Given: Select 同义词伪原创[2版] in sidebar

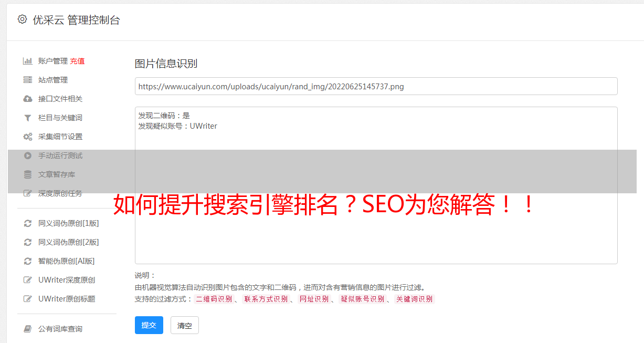Looking at the screenshot, I should 69,242.
